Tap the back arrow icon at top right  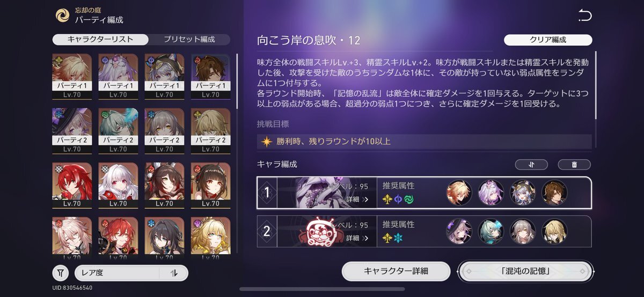[x=584, y=16]
